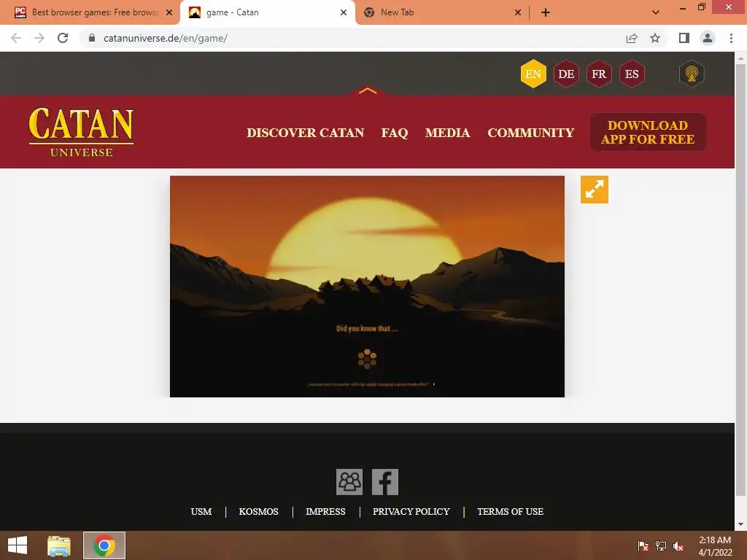
Task: Reload the current page
Action: (63, 38)
